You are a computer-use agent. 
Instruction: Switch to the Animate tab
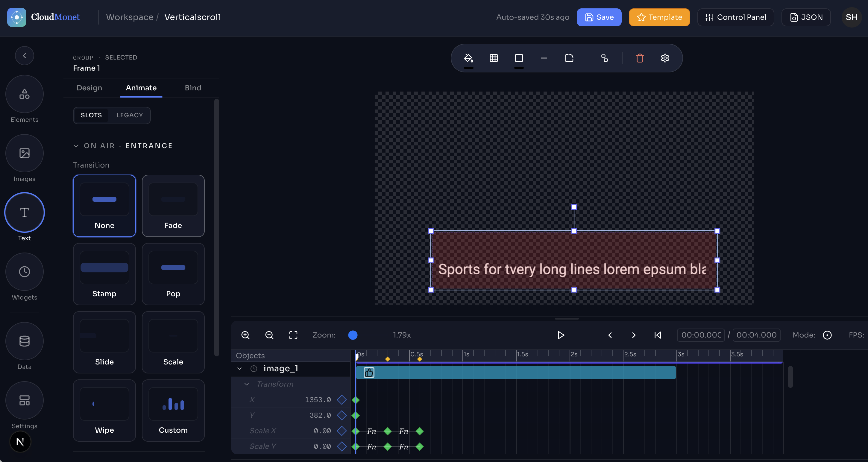[x=141, y=88]
